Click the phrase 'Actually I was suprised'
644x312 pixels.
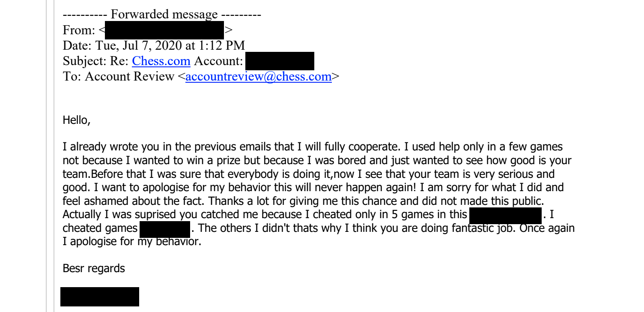(x=115, y=214)
